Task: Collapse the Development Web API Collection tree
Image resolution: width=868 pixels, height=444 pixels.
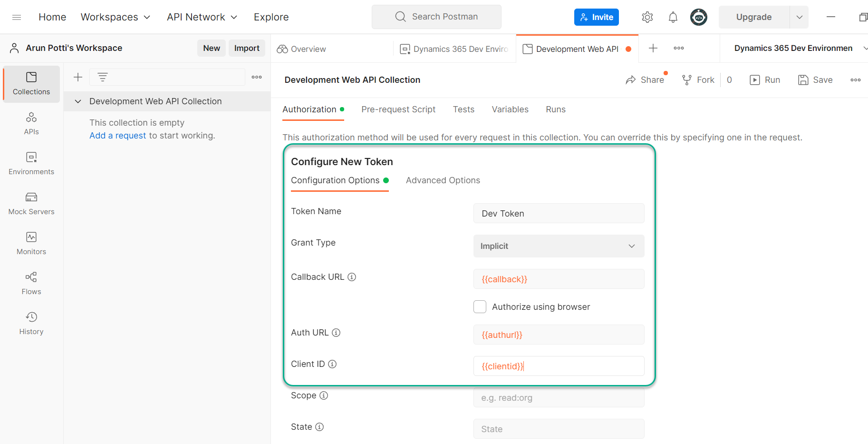Action: click(x=78, y=101)
